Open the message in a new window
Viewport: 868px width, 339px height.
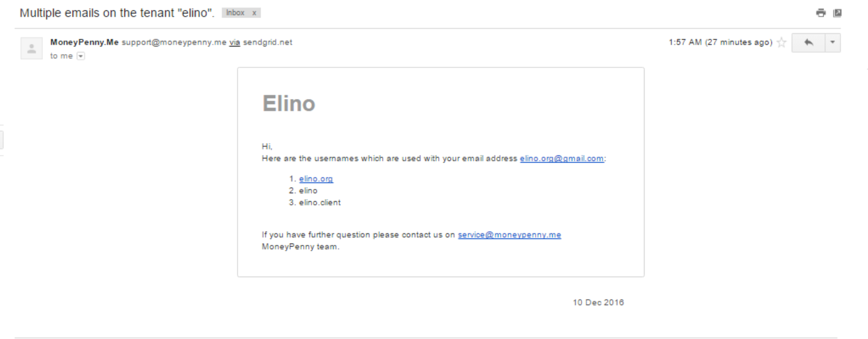[837, 13]
